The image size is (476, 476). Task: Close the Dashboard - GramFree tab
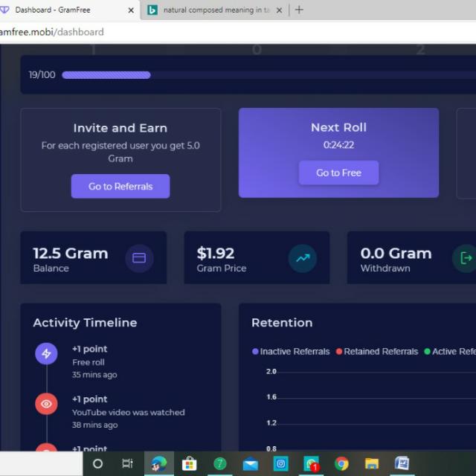coord(131,10)
